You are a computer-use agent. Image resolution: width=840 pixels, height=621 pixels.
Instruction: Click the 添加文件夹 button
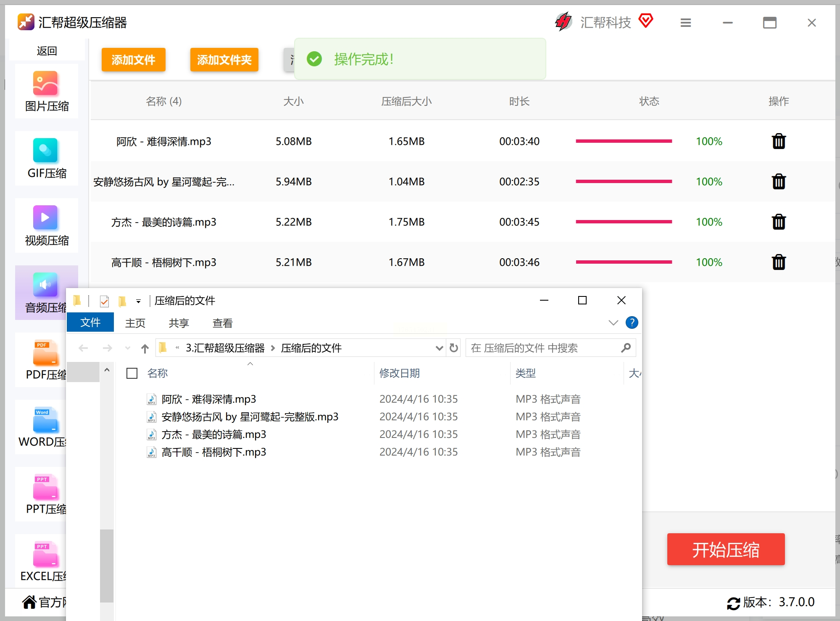point(224,60)
